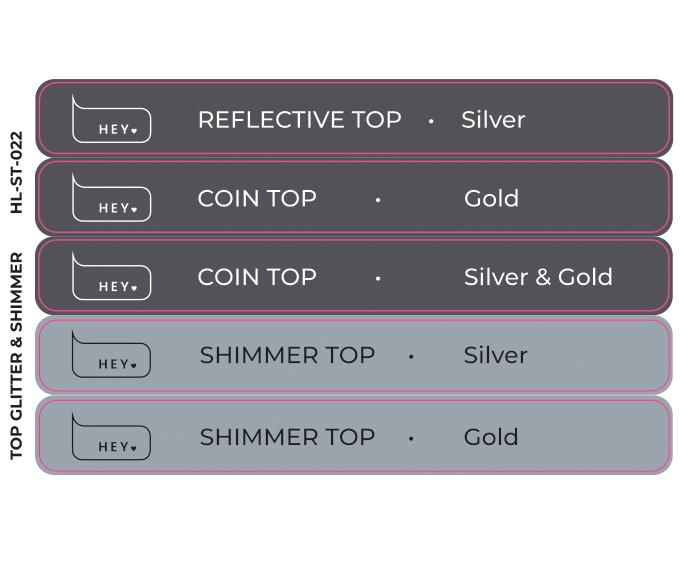This screenshot has height=563, width=687.
Task: Click the REFLECTIVE TOP text
Action: tap(300, 120)
